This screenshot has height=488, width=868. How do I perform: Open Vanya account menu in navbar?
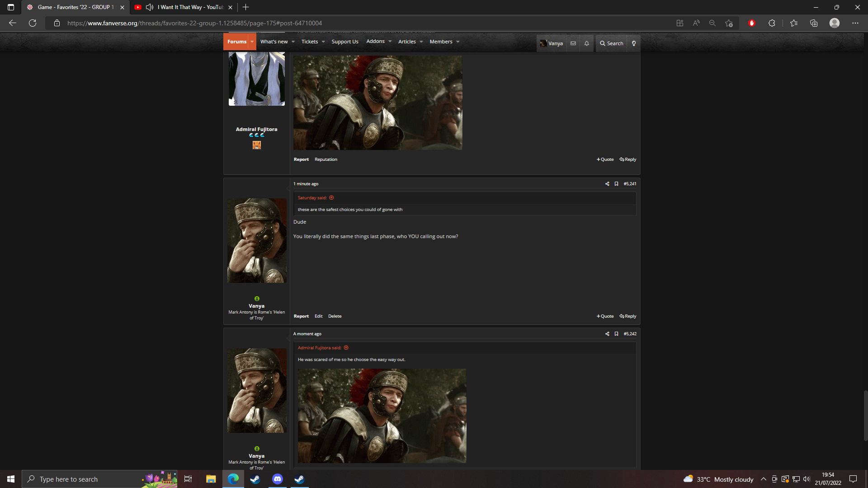pyautogui.click(x=552, y=43)
